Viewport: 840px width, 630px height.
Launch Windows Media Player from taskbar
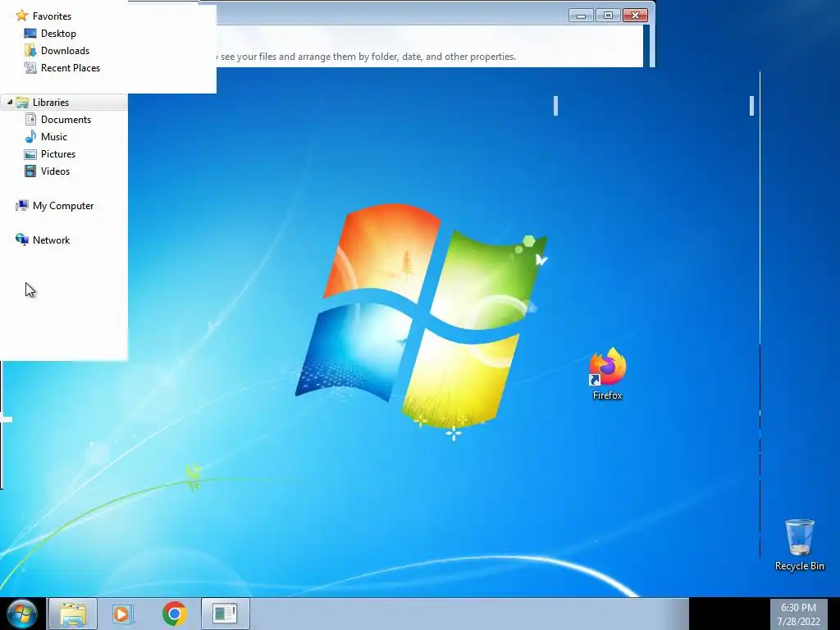click(123, 614)
